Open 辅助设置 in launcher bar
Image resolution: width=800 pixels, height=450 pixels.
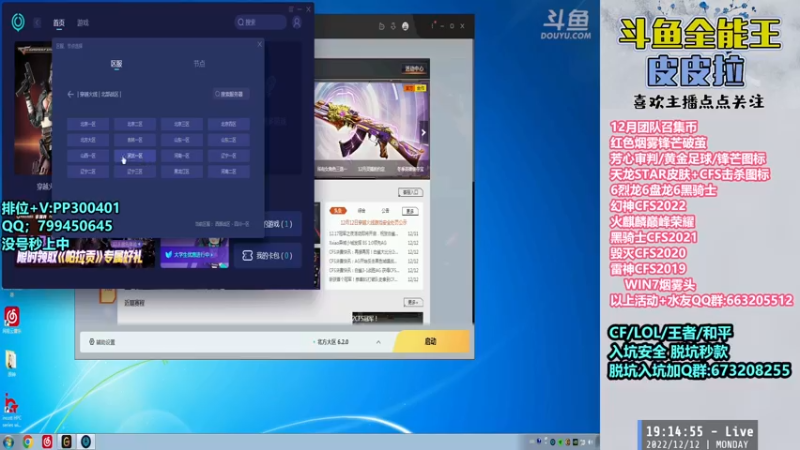point(103,342)
